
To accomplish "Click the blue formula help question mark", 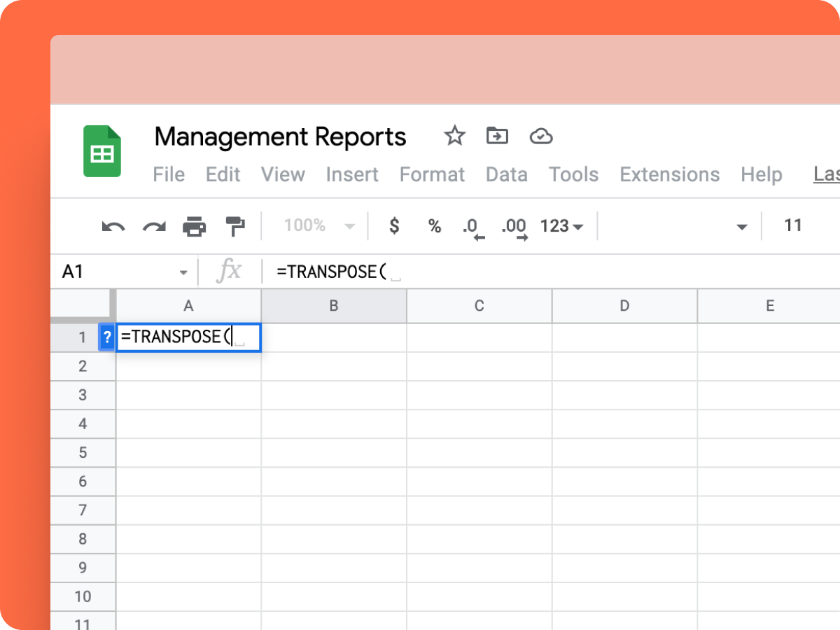I will 107,337.
